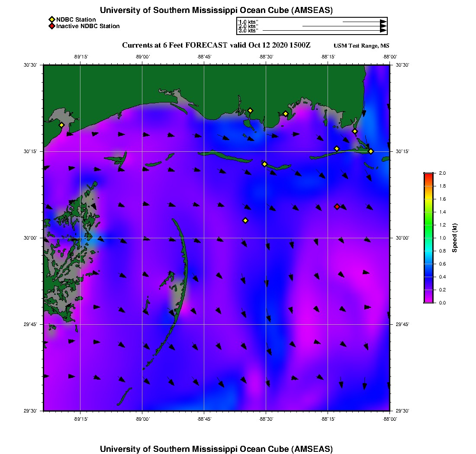
Task: Click the 1.0 kts arrow in the scale legend
Action: click(x=364, y=22)
